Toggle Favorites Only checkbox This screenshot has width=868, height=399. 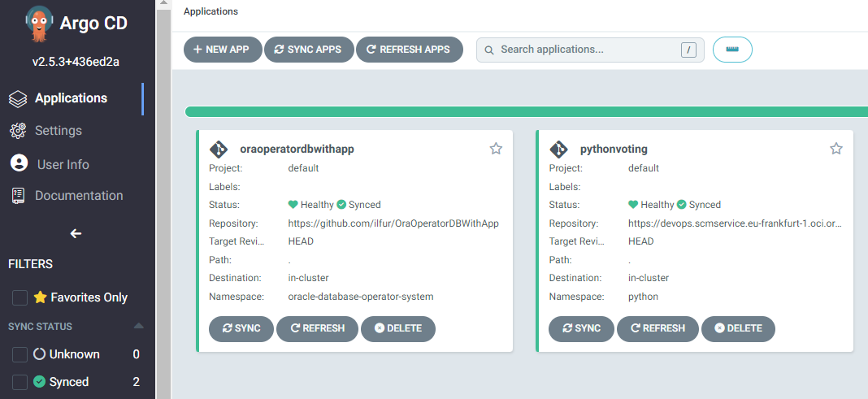point(20,297)
